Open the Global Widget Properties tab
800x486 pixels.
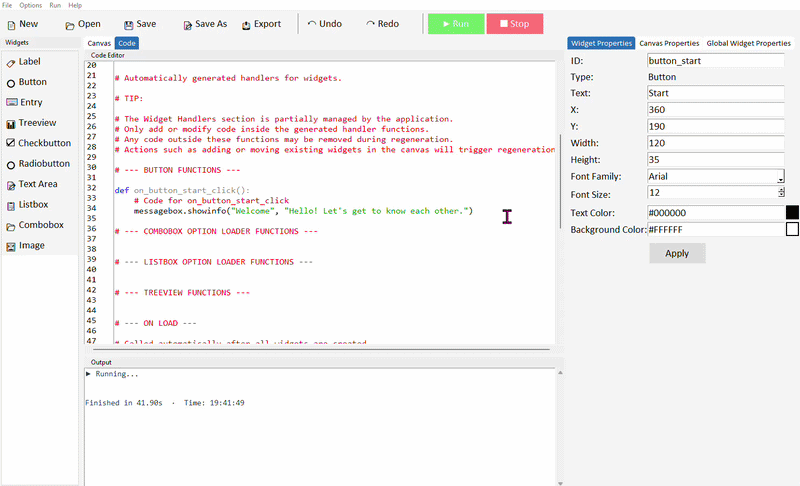click(748, 44)
